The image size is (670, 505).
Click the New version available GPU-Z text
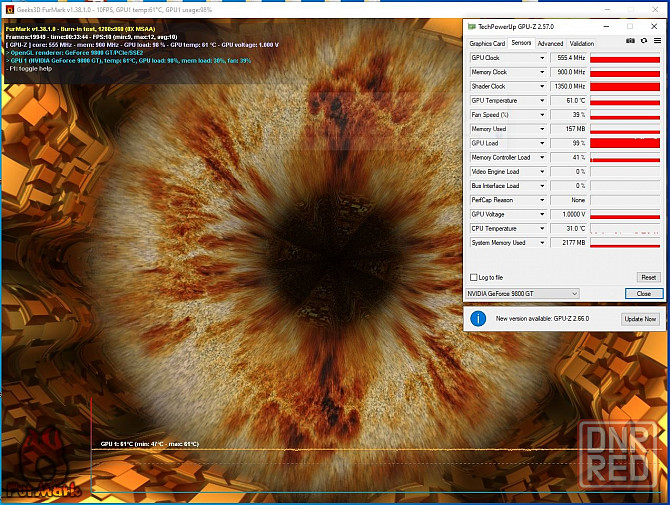tap(542, 319)
